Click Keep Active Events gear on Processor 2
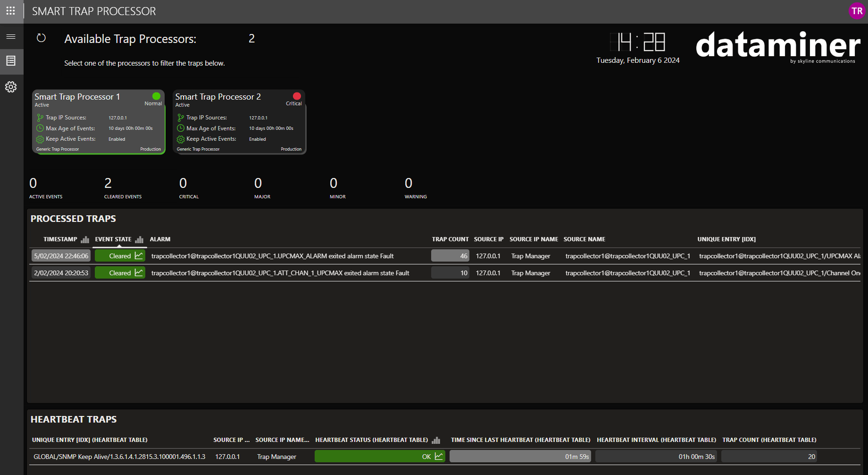This screenshot has width=868, height=475. [181, 139]
